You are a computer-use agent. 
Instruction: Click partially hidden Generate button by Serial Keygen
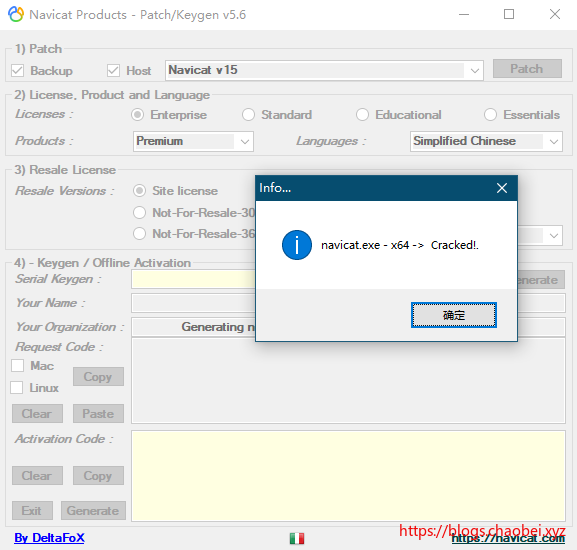[541, 280]
